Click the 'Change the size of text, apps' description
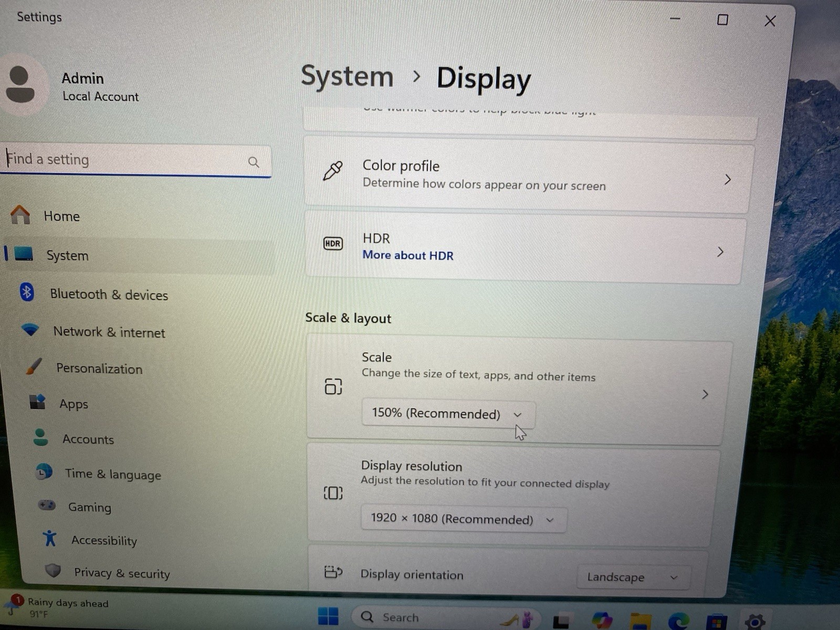The width and height of the screenshot is (840, 630). [x=478, y=375]
